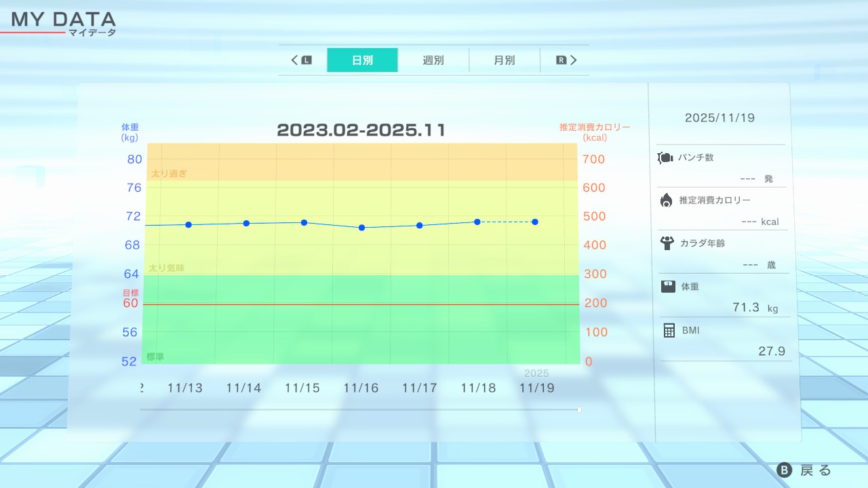Viewport: 868px width, 488px height.
Task: Click the graph scrollbar handle
Action: (x=579, y=409)
